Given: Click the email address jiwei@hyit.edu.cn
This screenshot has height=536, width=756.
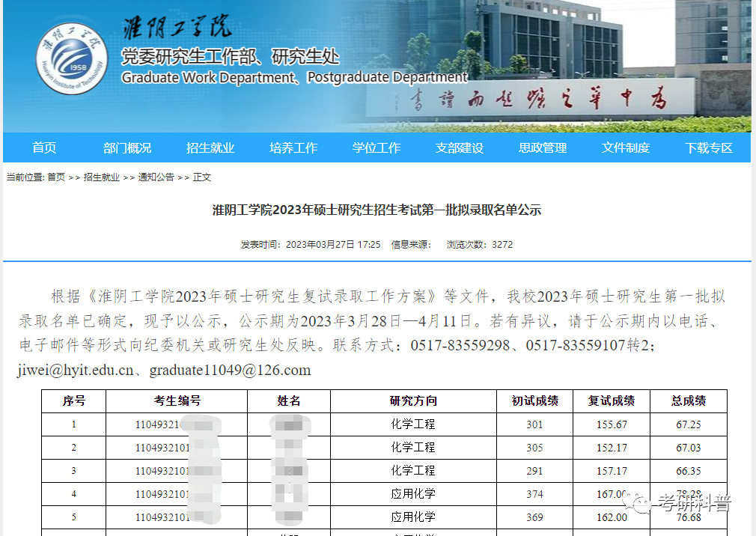Looking at the screenshot, I should (75, 371).
